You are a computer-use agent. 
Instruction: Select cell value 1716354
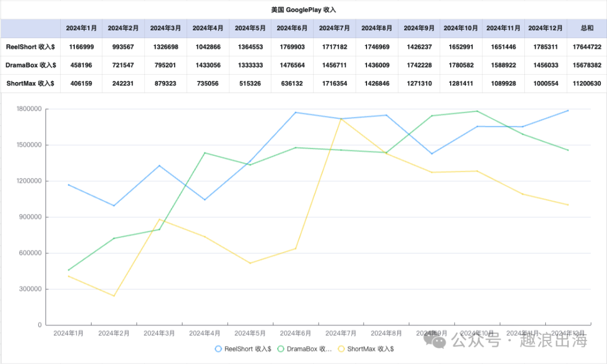click(x=334, y=83)
